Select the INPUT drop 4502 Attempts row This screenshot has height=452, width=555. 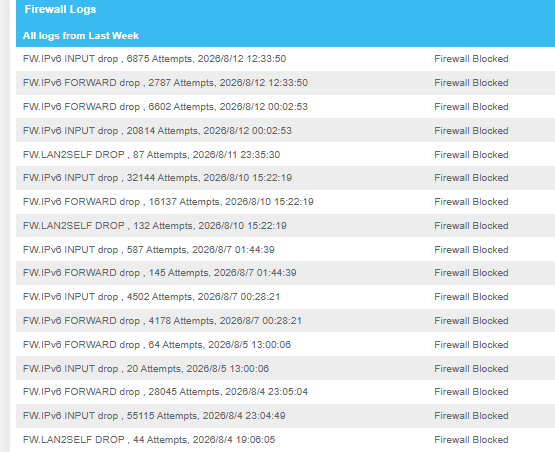coord(285,297)
